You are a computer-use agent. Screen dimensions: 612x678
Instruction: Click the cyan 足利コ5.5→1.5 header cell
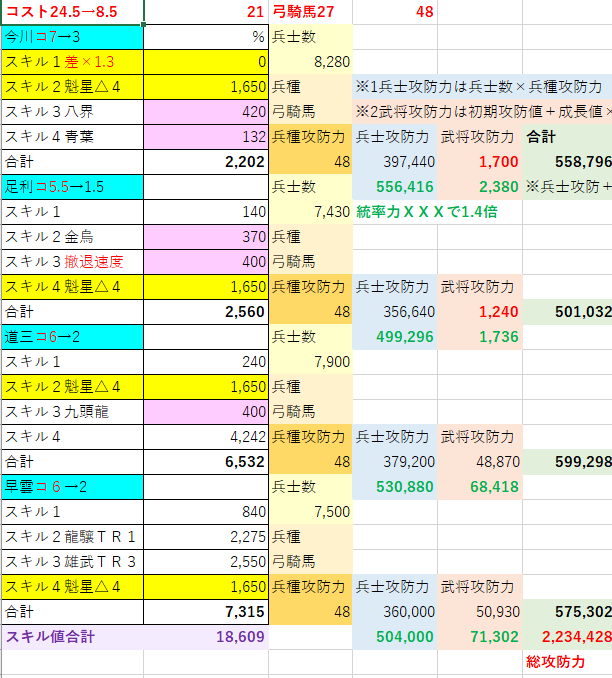pyautogui.click(x=72, y=187)
